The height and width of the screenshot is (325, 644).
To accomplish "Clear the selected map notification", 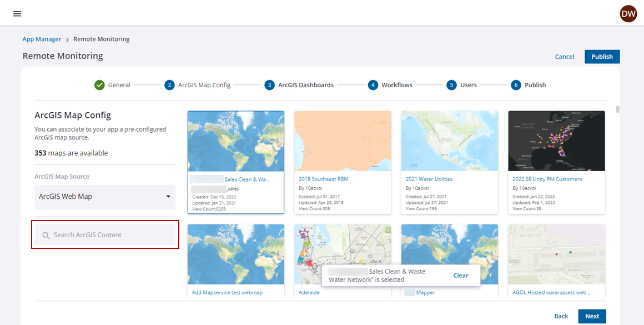I will (x=460, y=276).
